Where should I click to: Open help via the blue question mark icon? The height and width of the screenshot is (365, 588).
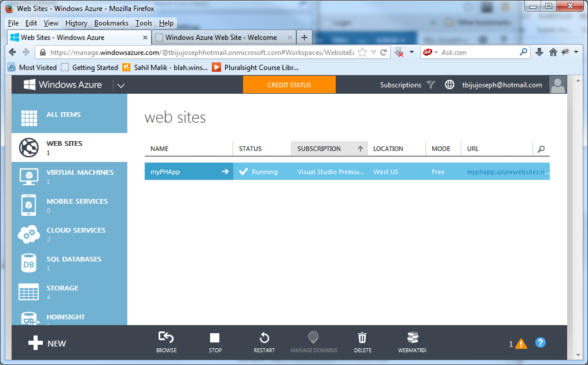(x=541, y=342)
